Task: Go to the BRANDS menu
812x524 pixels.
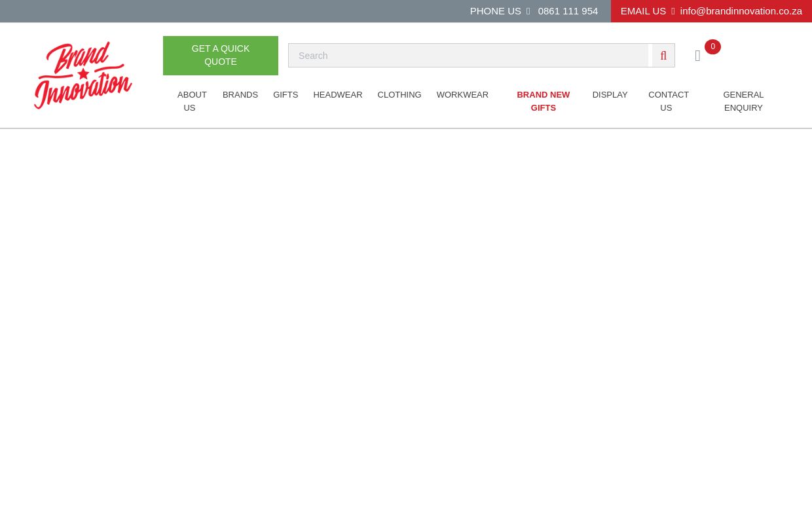Action: click(x=240, y=95)
